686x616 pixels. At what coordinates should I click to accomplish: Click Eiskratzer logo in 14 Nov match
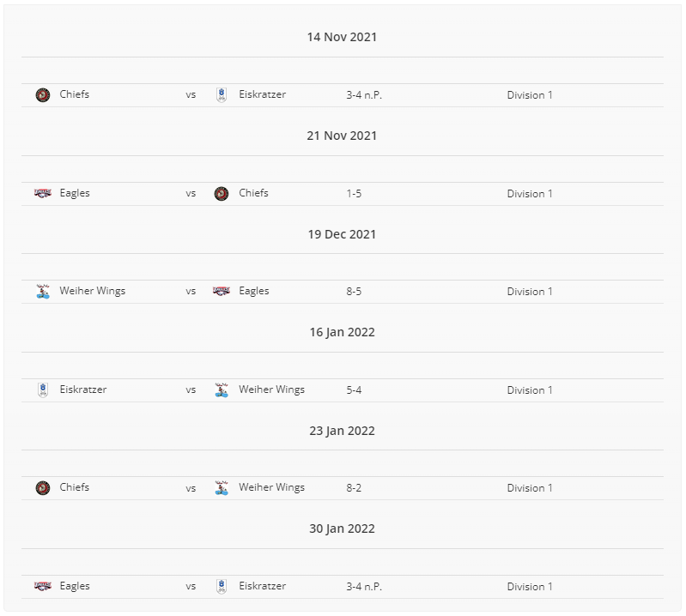tap(222, 95)
